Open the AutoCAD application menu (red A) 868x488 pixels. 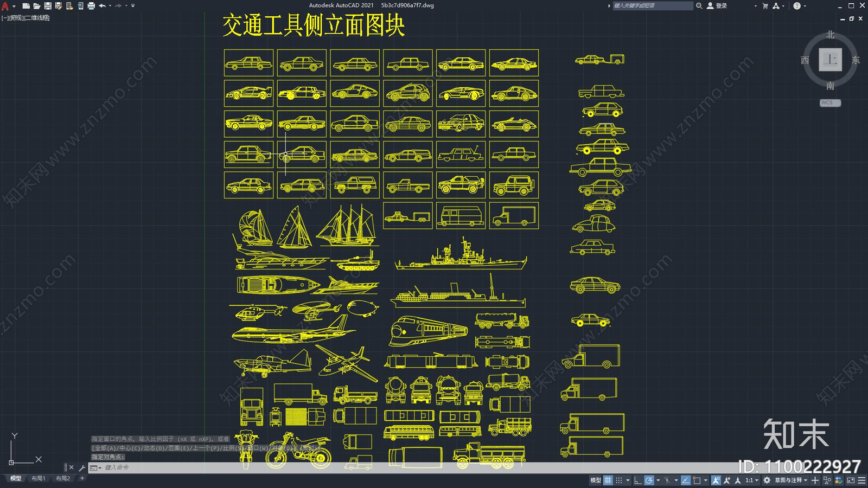5,5
